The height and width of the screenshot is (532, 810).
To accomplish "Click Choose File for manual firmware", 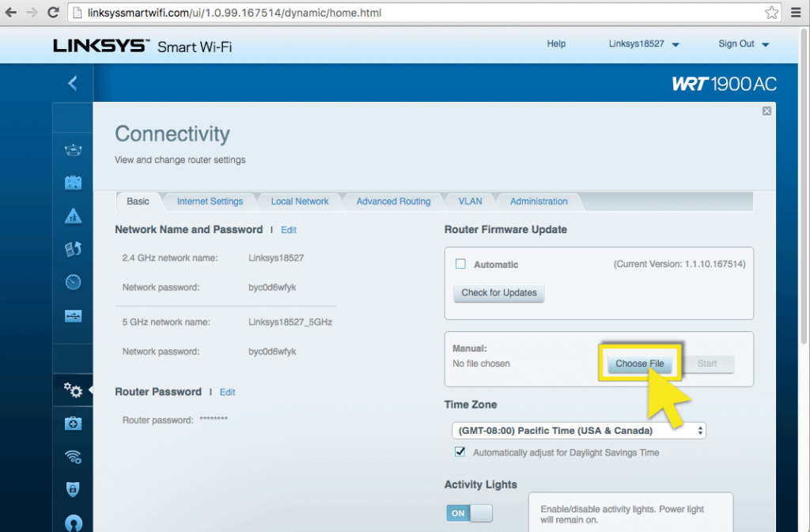I will [x=639, y=364].
